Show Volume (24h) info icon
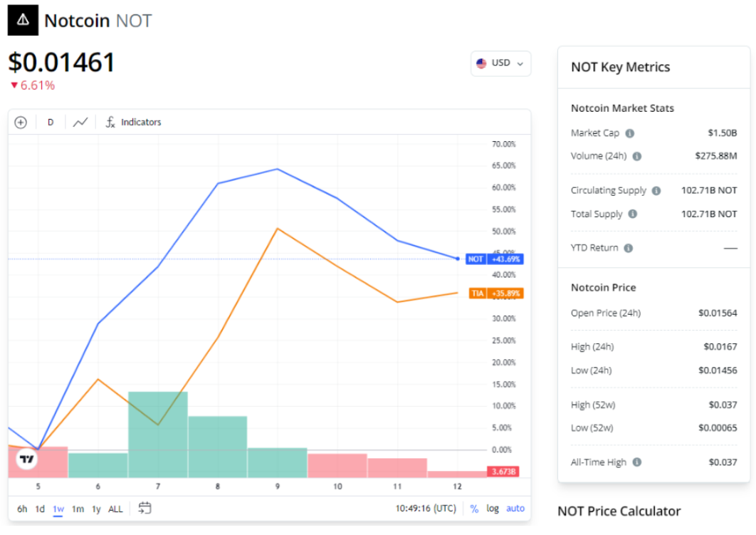 point(637,156)
